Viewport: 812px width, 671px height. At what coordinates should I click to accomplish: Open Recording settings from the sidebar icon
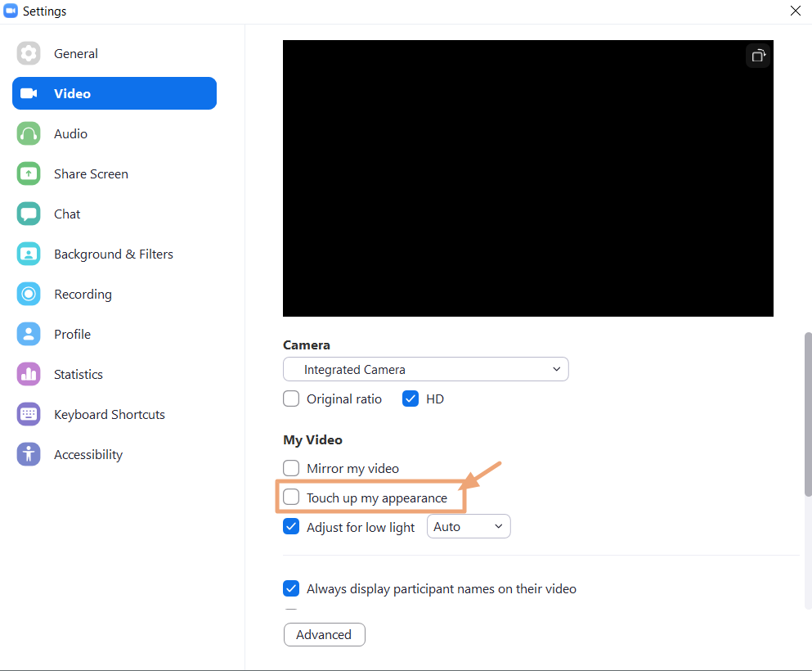click(29, 294)
